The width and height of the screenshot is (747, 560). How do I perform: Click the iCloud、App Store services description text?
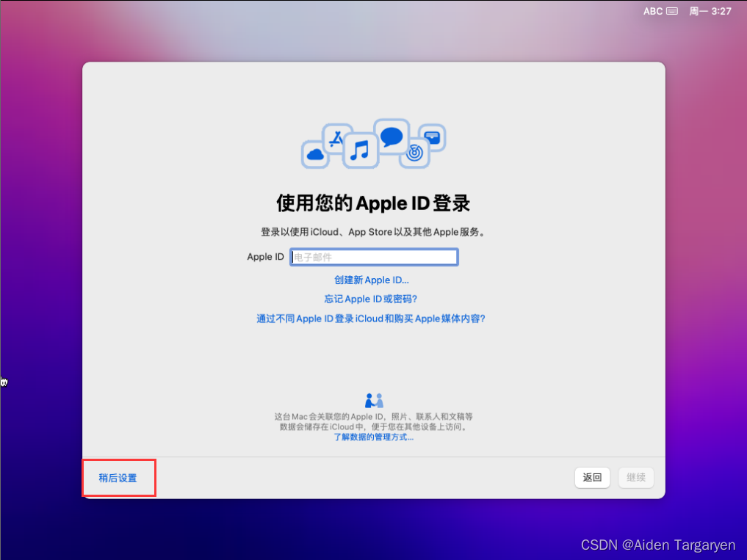coord(373,233)
